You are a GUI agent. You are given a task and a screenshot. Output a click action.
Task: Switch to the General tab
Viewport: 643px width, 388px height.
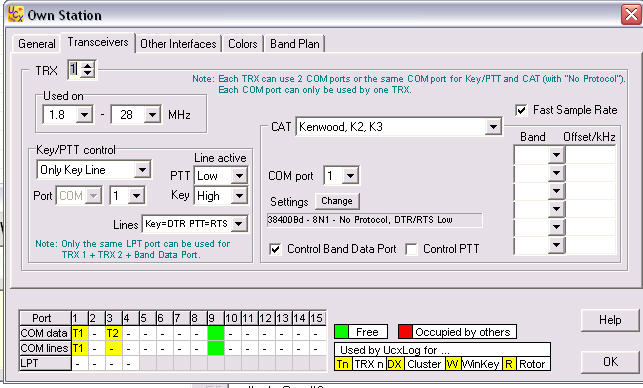(36, 43)
